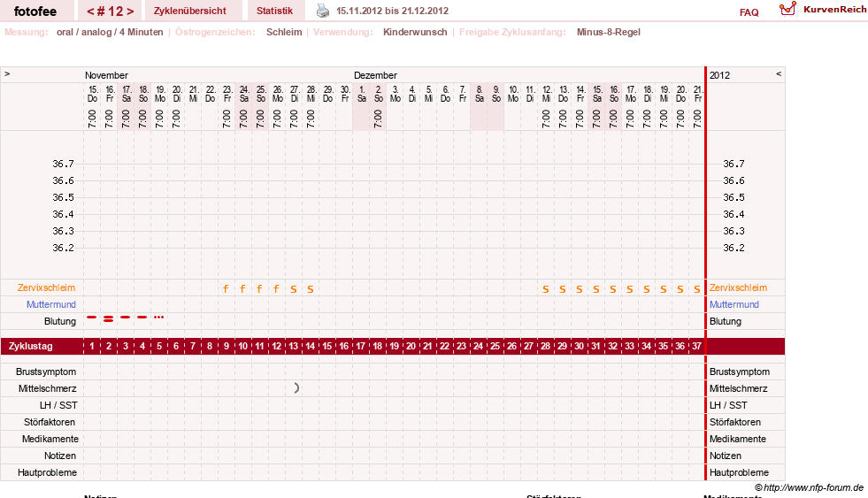868x498 pixels.
Task: Click Zyklustag number 37
Action: [696, 347]
